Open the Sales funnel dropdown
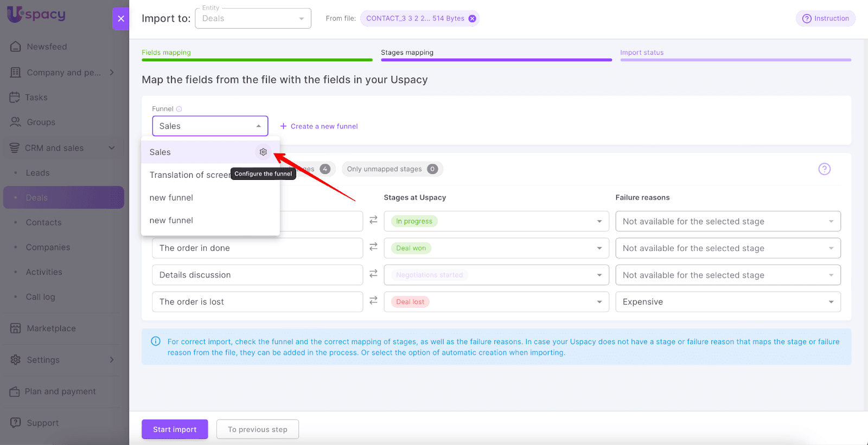The width and height of the screenshot is (868, 445). [x=210, y=126]
